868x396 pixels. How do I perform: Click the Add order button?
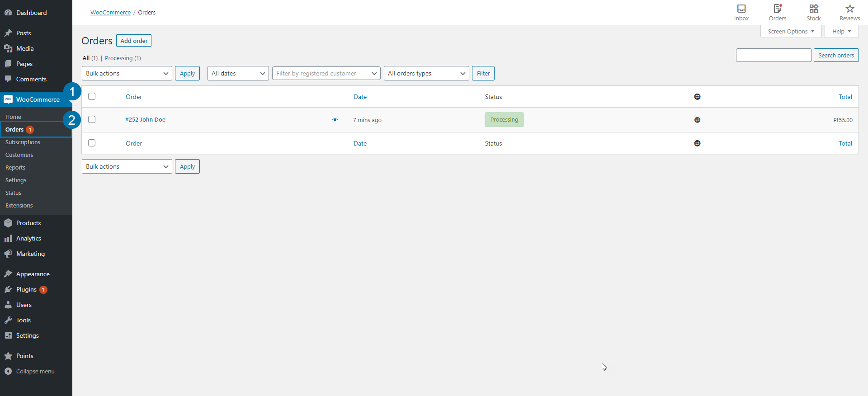(134, 41)
